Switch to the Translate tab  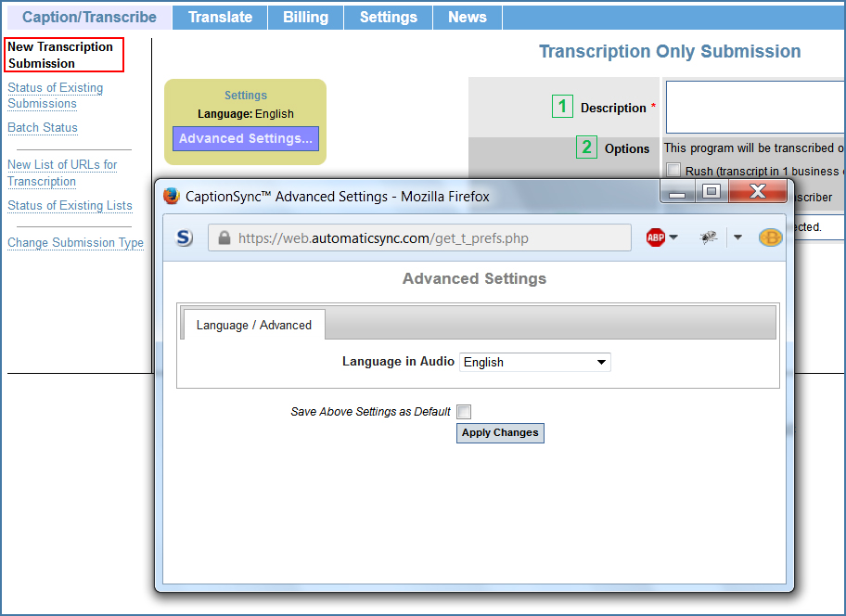click(x=220, y=17)
